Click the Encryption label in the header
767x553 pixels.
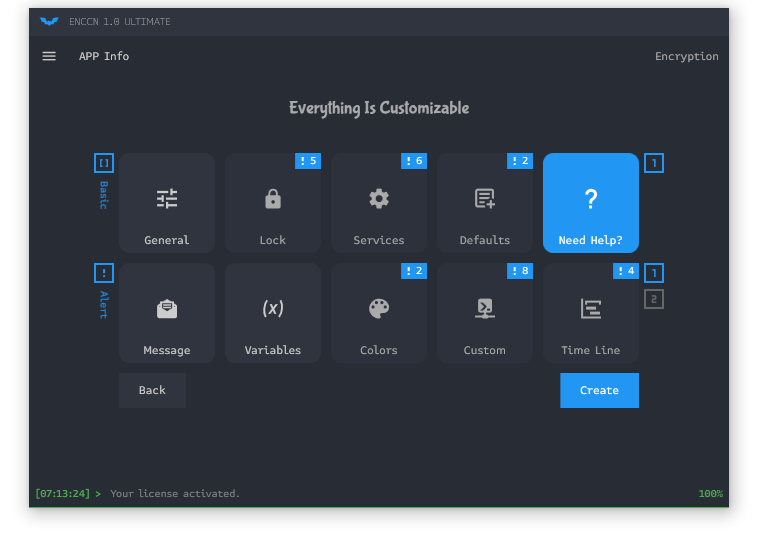[x=686, y=56]
